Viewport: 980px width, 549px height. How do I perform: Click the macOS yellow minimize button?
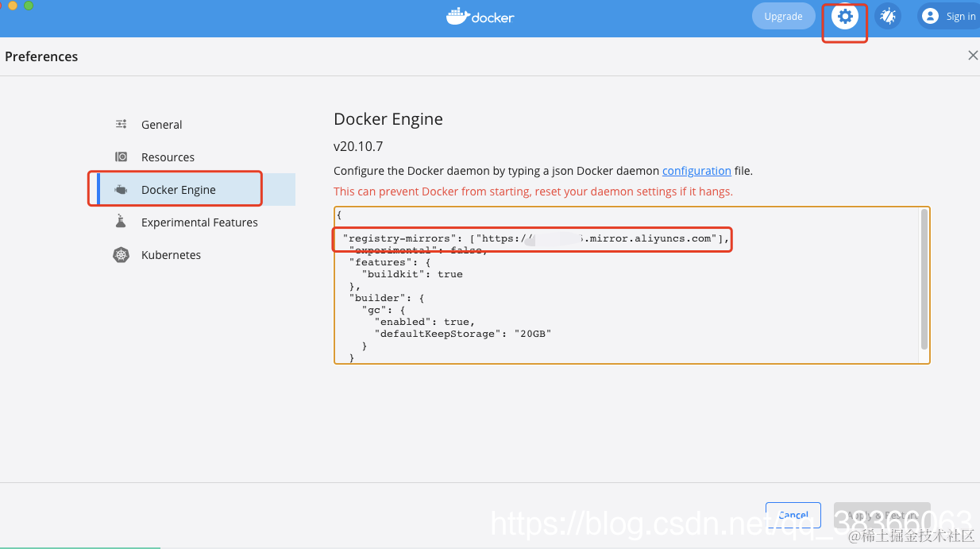(x=13, y=6)
